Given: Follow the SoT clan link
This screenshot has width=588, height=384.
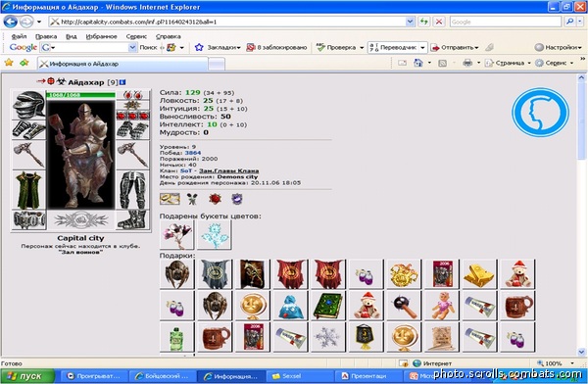Looking at the screenshot, I should tap(186, 170).
